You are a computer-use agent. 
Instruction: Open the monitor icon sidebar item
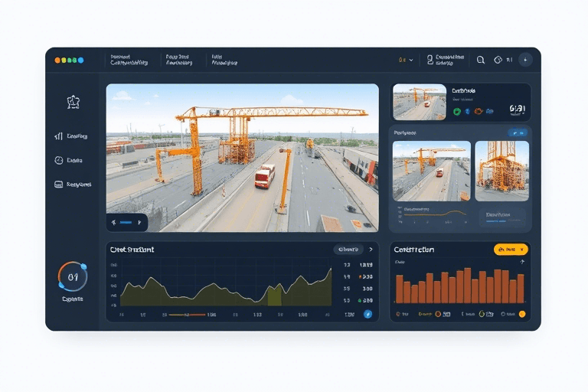click(59, 185)
